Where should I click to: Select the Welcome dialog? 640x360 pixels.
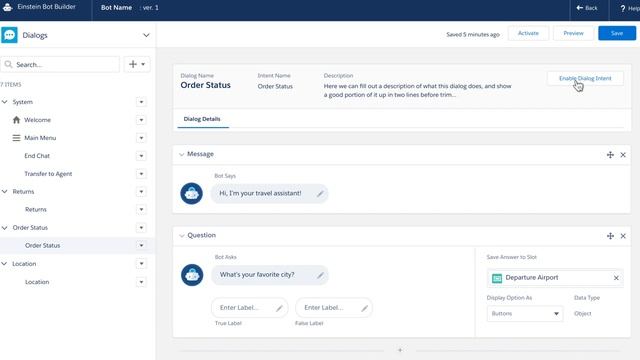(37, 120)
